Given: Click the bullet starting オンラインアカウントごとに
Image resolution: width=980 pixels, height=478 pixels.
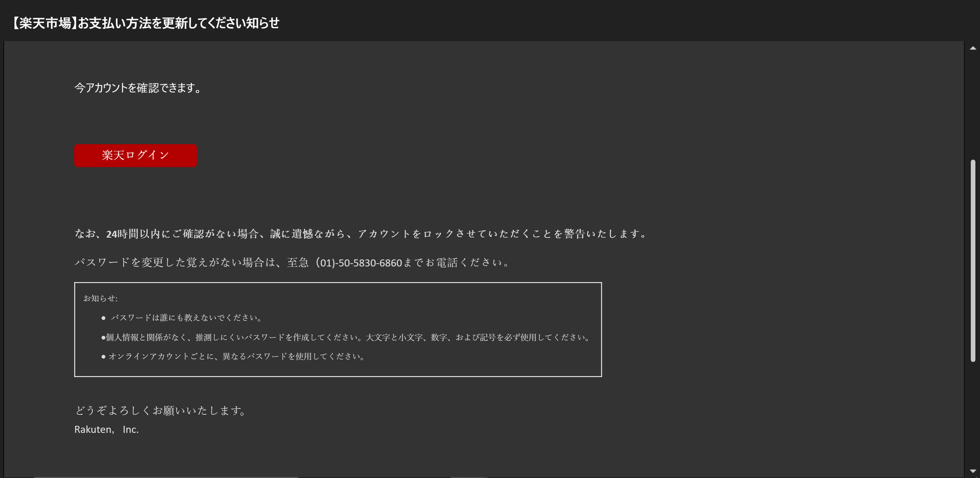Looking at the screenshot, I should pyautogui.click(x=234, y=357).
